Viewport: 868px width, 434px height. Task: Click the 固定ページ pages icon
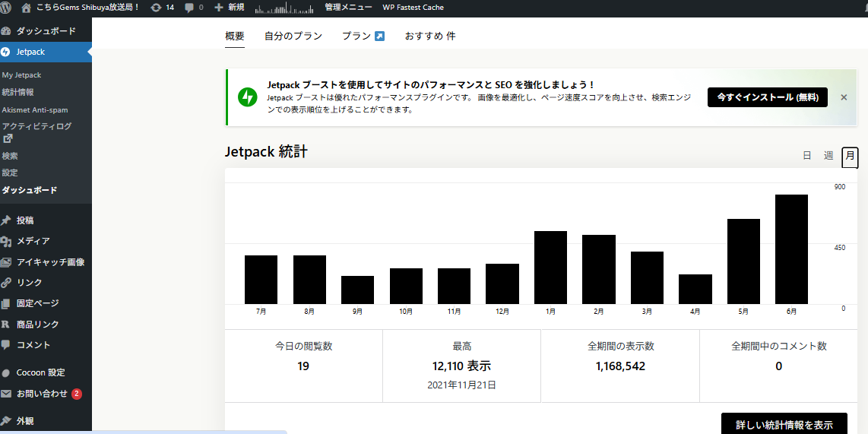[x=5, y=303]
